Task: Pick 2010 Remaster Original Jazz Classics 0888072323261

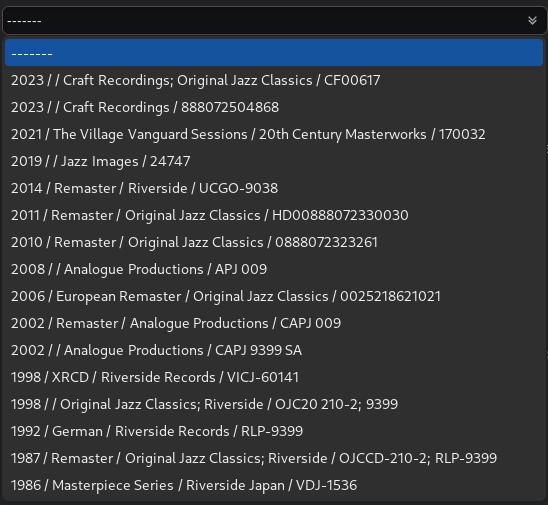Action: [x=274, y=242]
